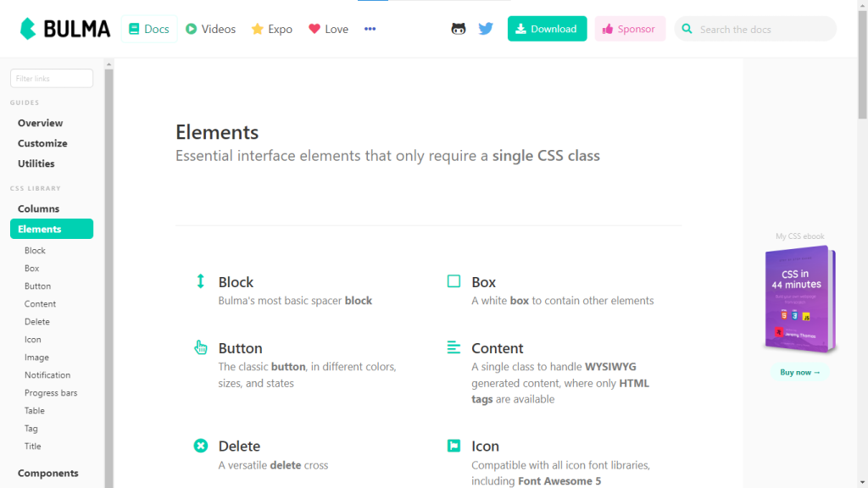
Task: Open the Progress bars sidebar entry
Action: [x=53, y=392]
